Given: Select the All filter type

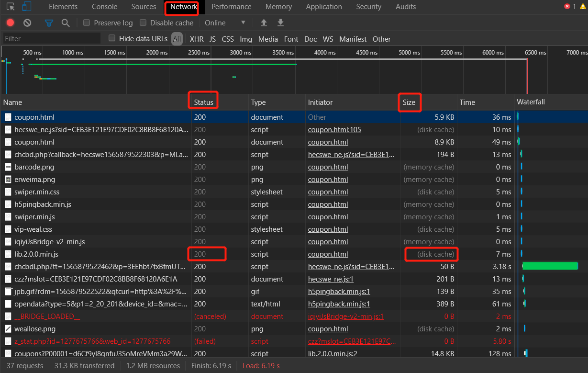Looking at the screenshot, I should tap(177, 39).
